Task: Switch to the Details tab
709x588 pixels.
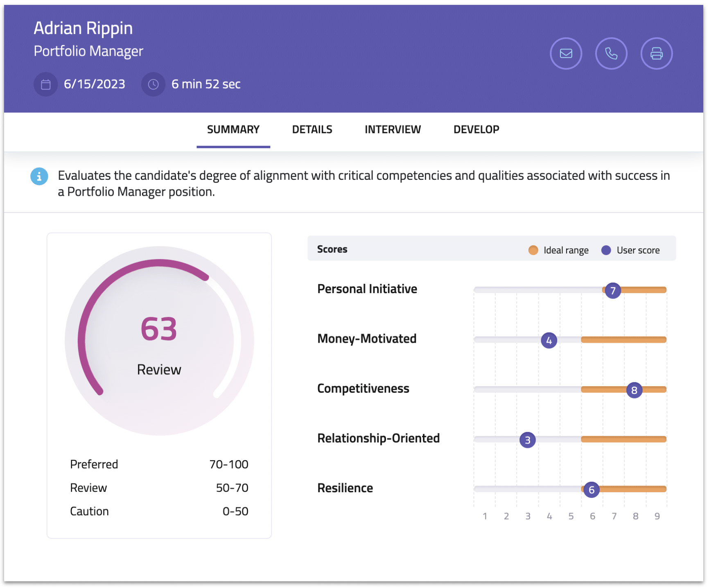Action: 312,130
